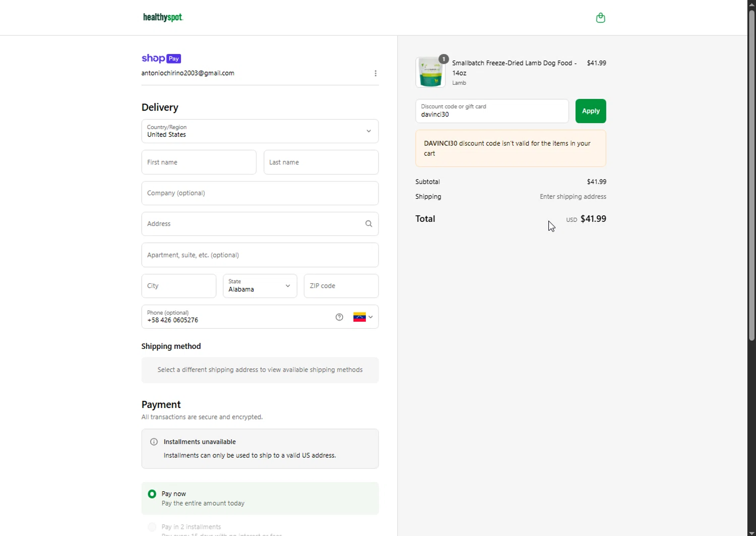756x536 pixels.
Task: Click the Shipping method heading
Action: 171,346
